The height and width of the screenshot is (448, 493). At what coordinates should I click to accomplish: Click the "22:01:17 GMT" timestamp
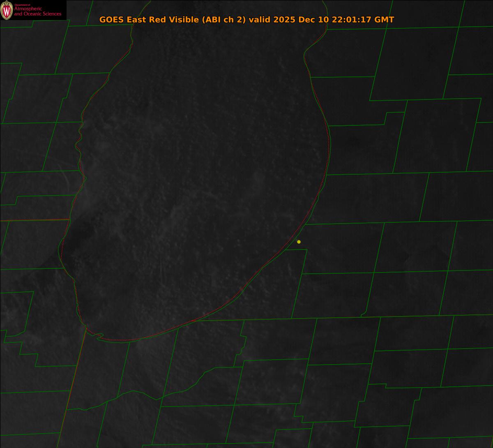click(x=363, y=20)
